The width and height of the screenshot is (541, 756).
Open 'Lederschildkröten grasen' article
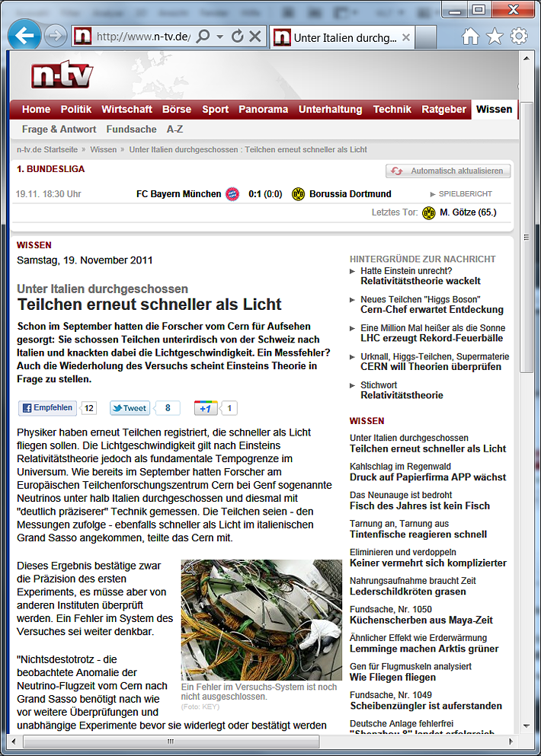point(408,592)
